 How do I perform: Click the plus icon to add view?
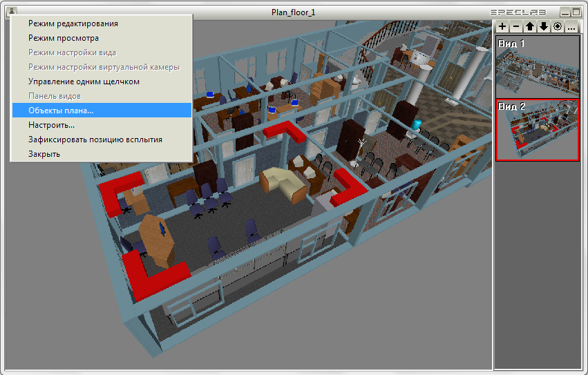(x=502, y=27)
